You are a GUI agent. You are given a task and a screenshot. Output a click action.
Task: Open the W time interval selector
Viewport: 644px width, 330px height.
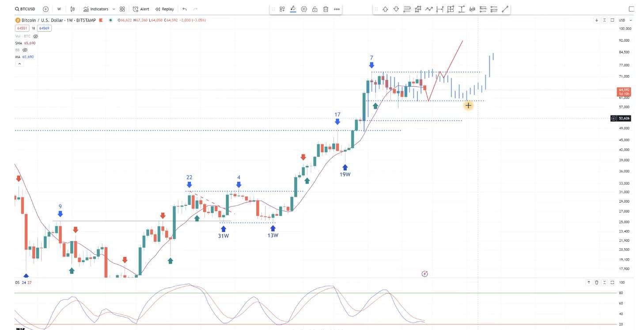click(x=59, y=9)
